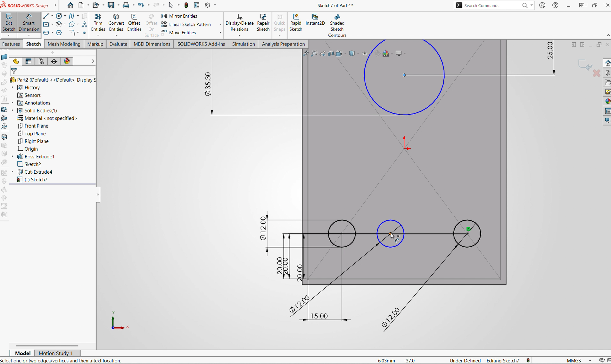
Task: Switch to the Motion Study 1 tab
Action: [x=56, y=353]
